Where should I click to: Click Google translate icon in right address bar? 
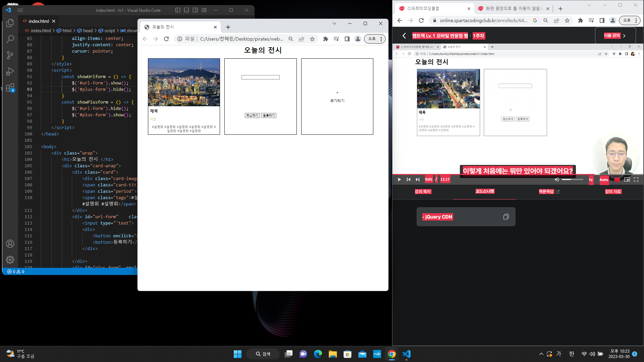[535, 20]
